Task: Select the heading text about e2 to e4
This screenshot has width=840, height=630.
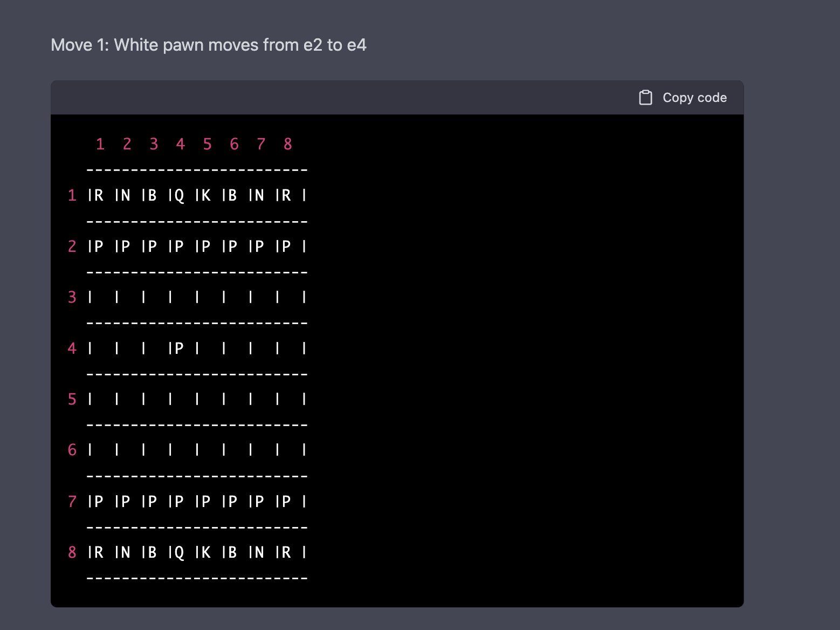Action: (209, 45)
